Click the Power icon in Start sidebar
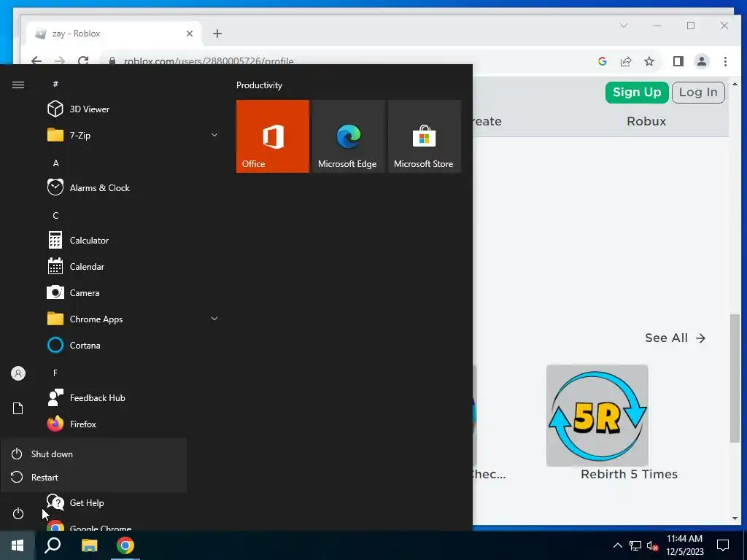 [x=18, y=513]
